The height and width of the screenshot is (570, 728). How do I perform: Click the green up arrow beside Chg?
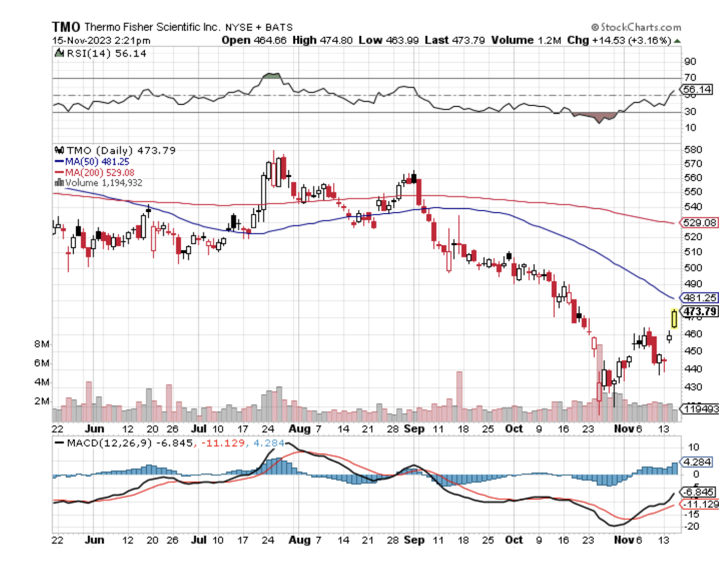[677, 41]
